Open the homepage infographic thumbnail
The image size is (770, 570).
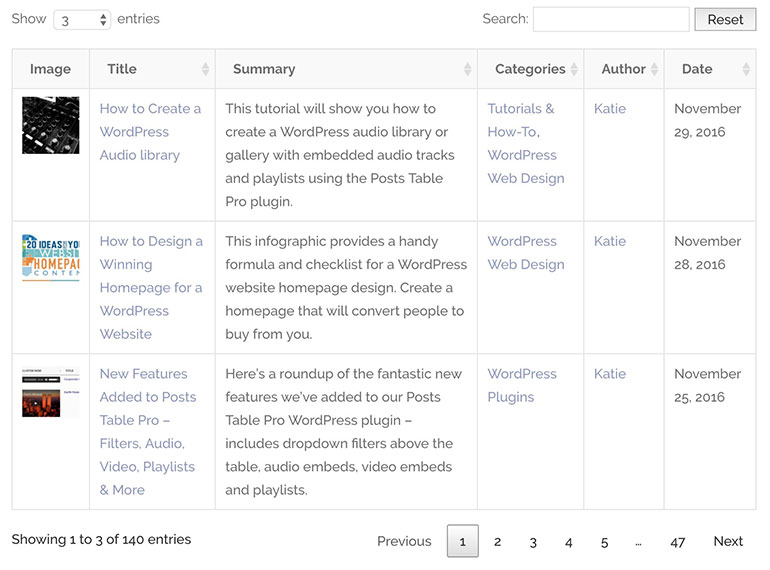51,258
